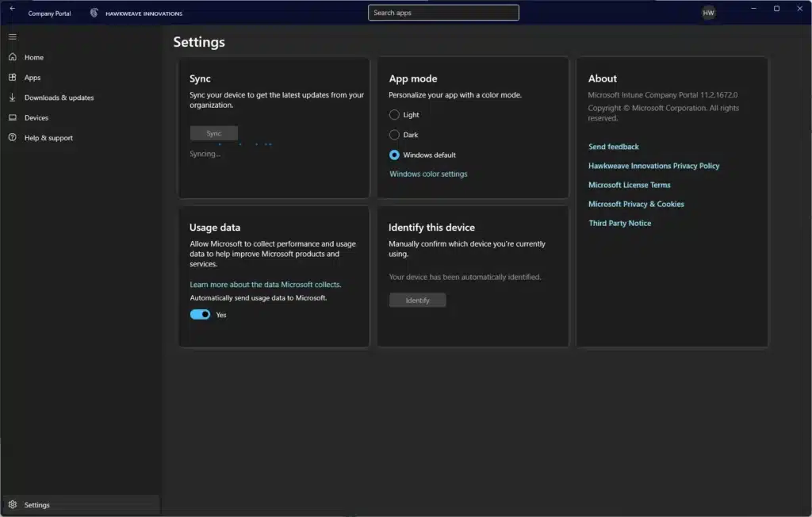This screenshot has width=812, height=517.
Task: Select the Settings gear icon
Action: pyautogui.click(x=12, y=504)
